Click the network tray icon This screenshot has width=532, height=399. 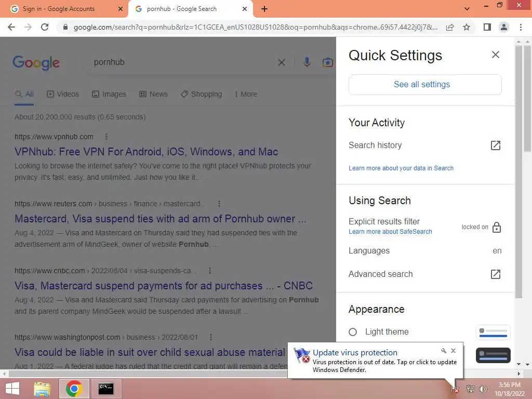(470, 389)
